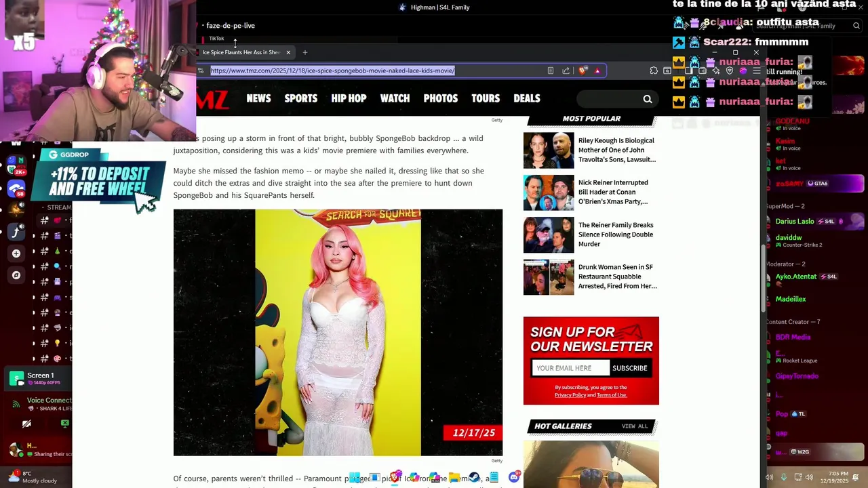This screenshot has width=868, height=488.
Task: Click the Riley Keough article thumbnail
Action: (549, 150)
